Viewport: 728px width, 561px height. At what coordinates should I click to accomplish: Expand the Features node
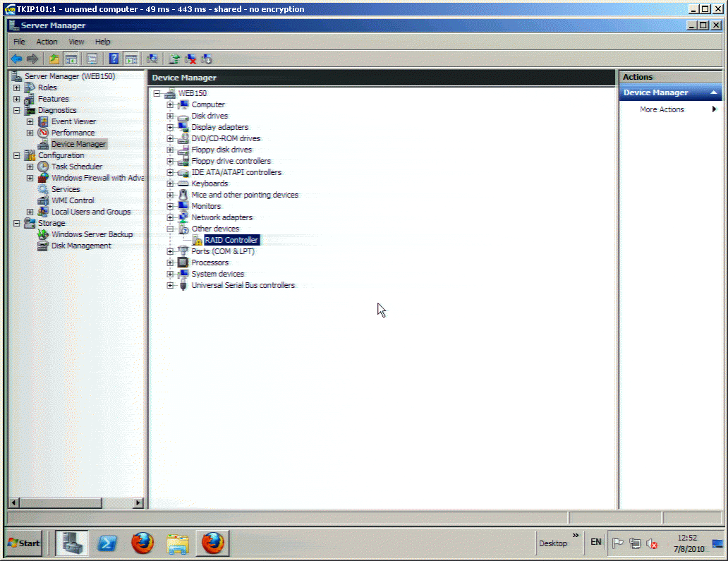click(17, 99)
